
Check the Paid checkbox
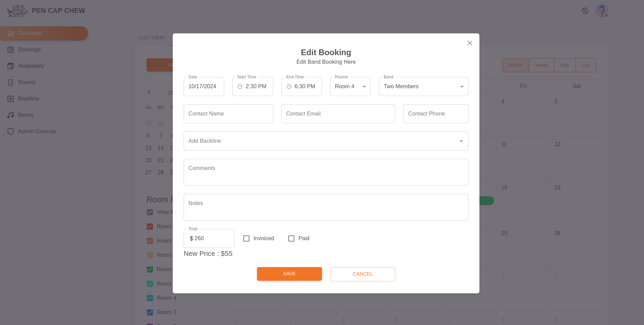pyautogui.click(x=291, y=238)
